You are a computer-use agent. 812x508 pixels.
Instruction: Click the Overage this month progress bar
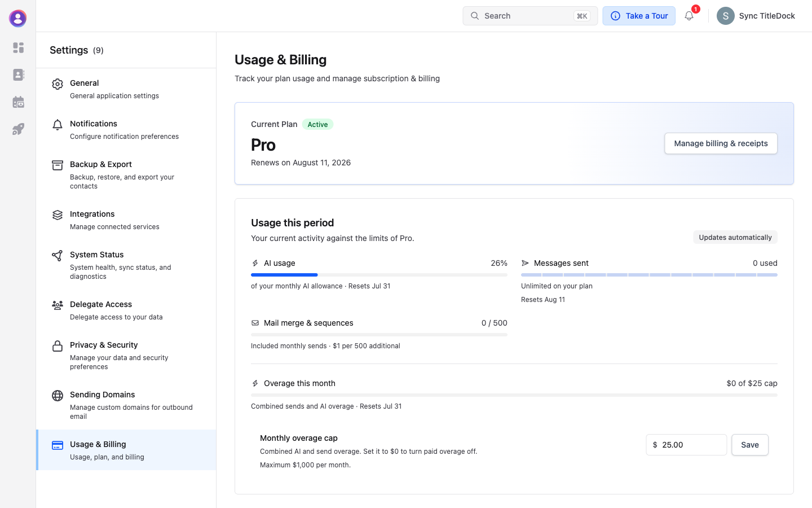(x=514, y=395)
